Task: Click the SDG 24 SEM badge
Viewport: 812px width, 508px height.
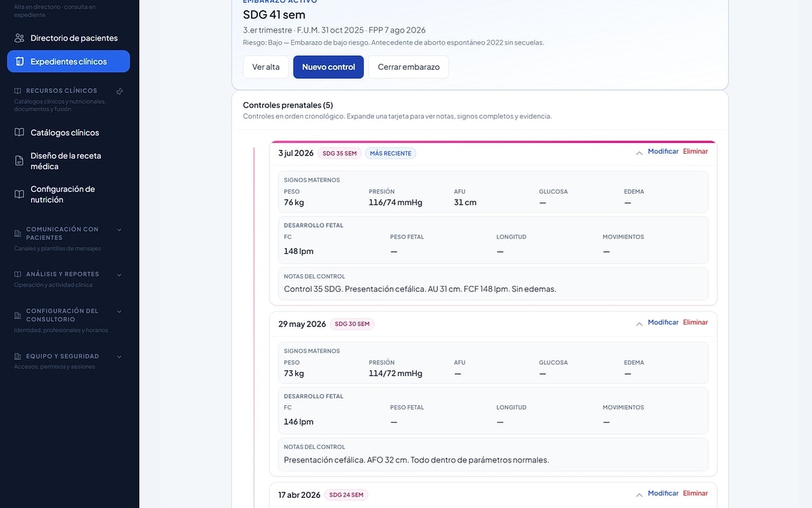Action: (346, 495)
